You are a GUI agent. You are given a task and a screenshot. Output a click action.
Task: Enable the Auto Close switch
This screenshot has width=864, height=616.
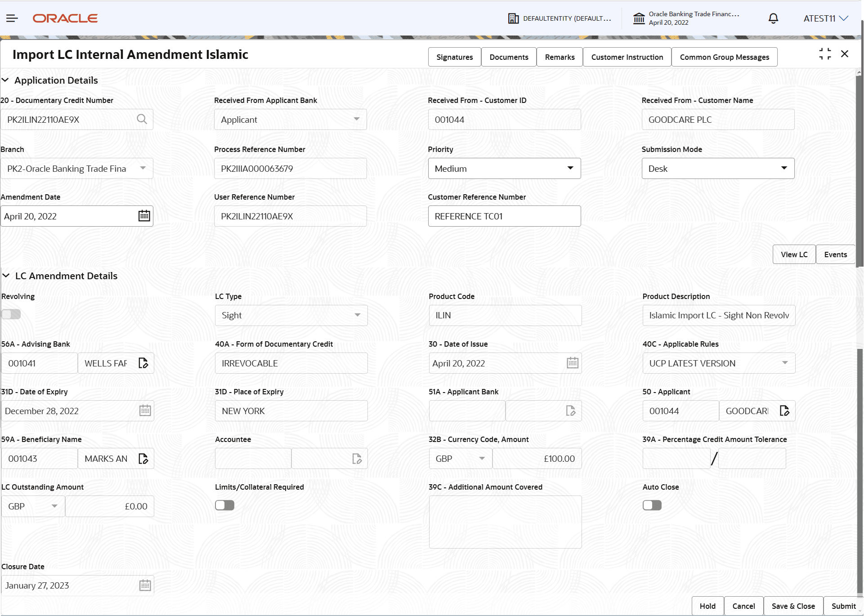point(652,505)
